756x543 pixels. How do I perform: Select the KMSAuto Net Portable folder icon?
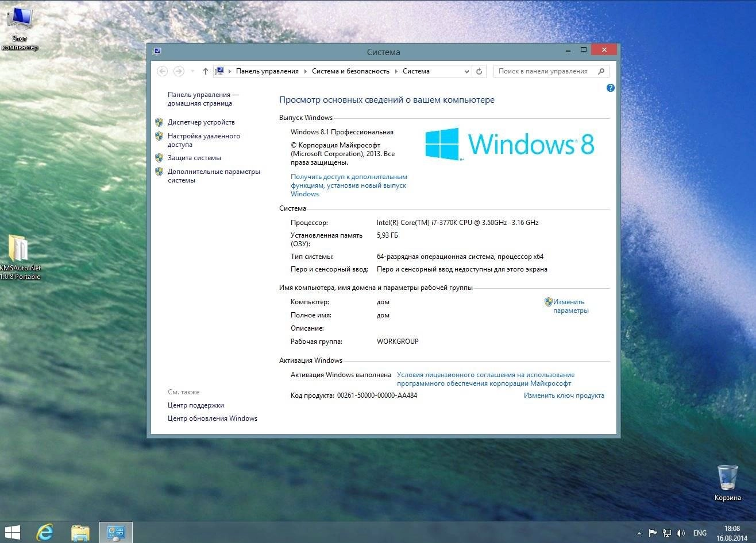19,257
